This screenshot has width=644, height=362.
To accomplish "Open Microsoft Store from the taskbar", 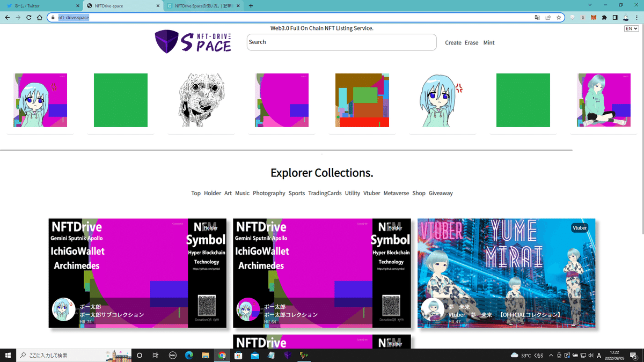I will 238,355.
